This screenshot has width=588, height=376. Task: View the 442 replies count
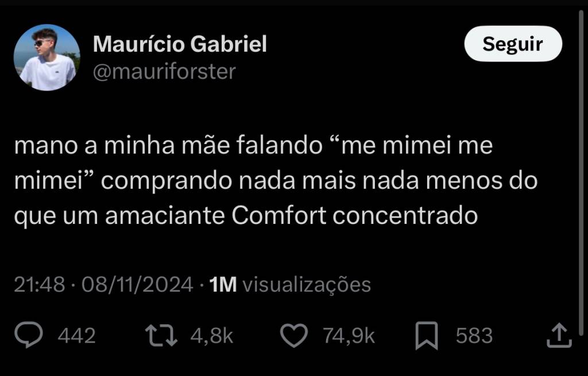pos(76,335)
